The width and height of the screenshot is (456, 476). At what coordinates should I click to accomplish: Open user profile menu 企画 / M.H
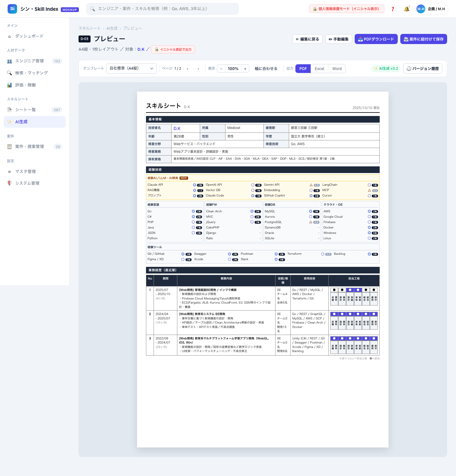point(431,9)
